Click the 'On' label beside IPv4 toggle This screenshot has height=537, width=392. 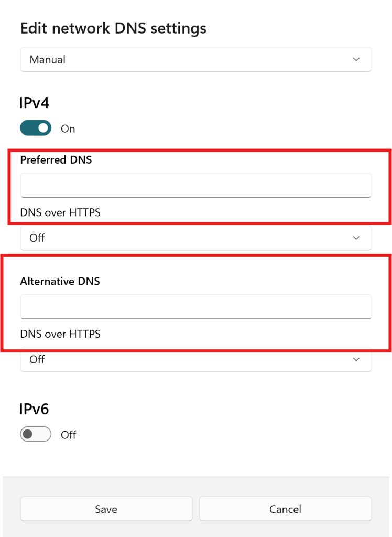coord(68,129)
